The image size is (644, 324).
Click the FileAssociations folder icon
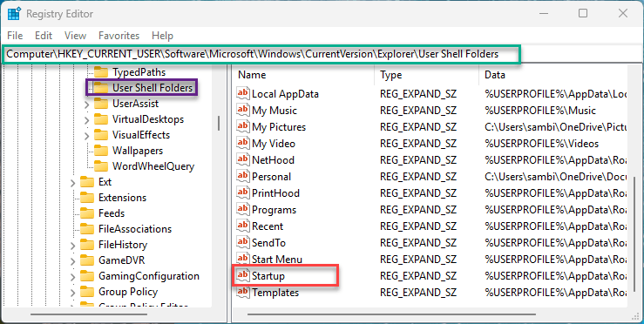pos(87,229)
